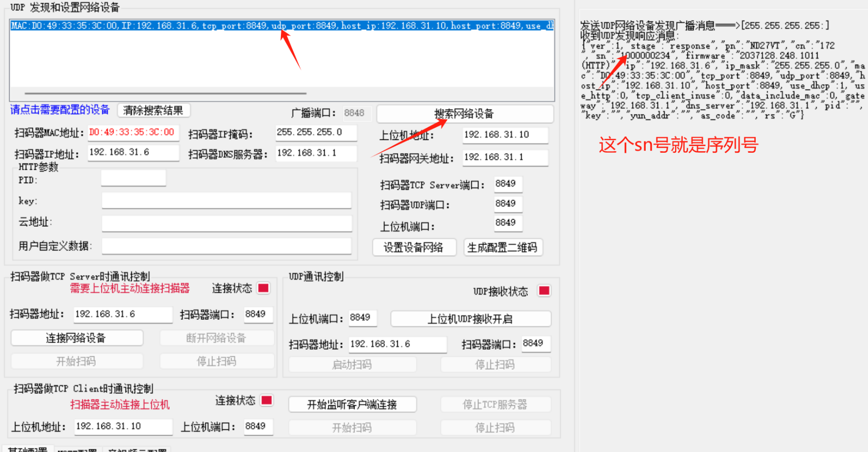The width and height of the screenshot is (868, 452).
Task: Click the 扫码器UDP端口 input field
Action: pos(508,204)
